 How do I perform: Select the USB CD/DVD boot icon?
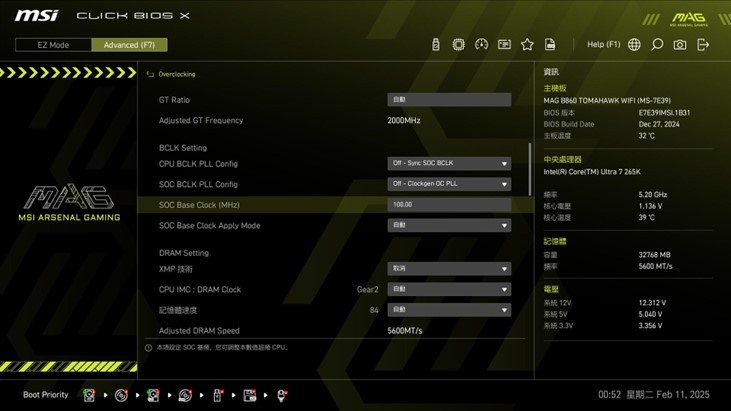(185, 395)
